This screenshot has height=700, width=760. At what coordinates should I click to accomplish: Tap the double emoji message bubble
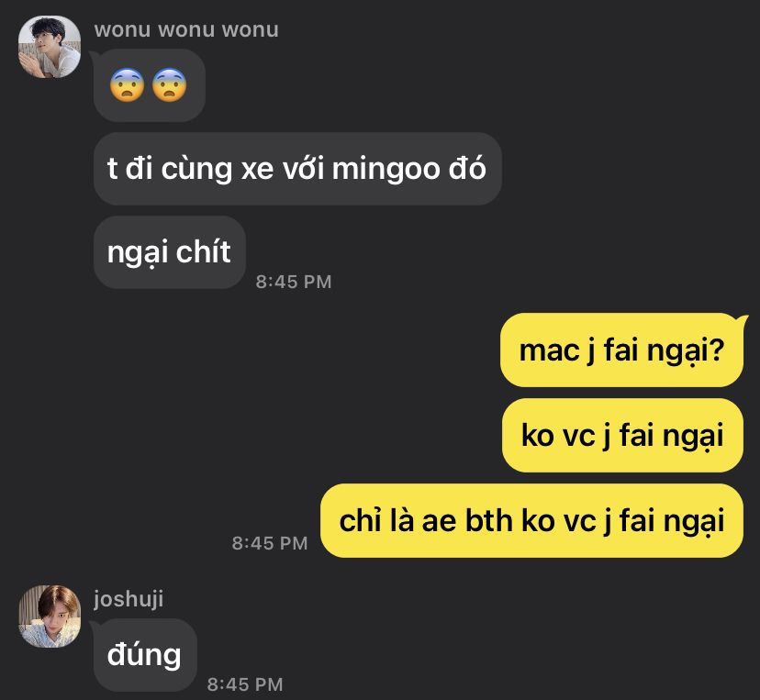[x=150, y=85]
